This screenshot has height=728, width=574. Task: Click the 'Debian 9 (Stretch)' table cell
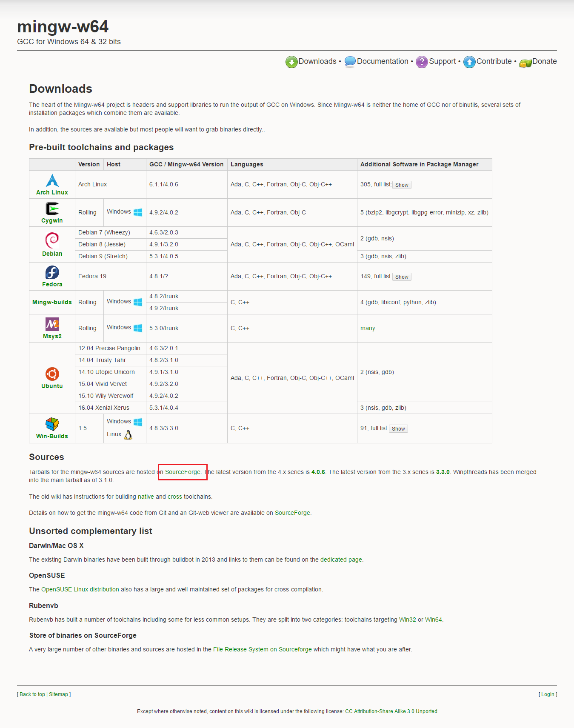point(111,256)
